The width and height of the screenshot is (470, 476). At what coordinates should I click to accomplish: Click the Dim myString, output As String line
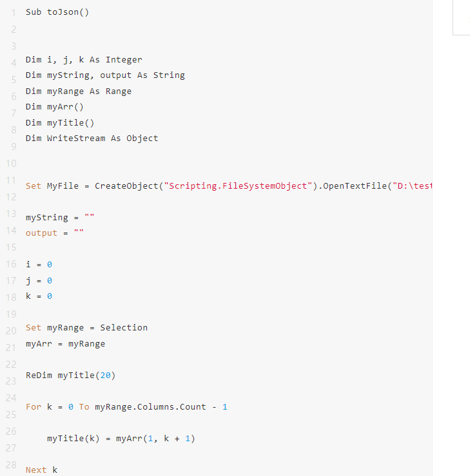(x=105, y=75)
